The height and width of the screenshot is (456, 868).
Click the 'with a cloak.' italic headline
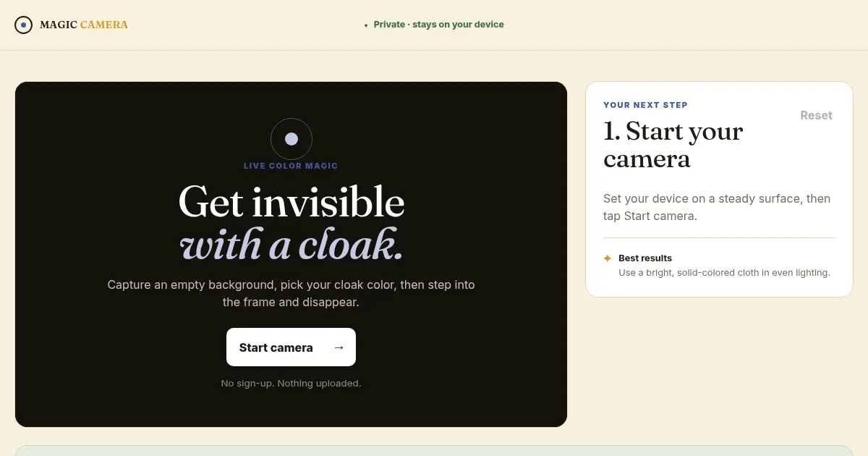(x=291, y=244)
